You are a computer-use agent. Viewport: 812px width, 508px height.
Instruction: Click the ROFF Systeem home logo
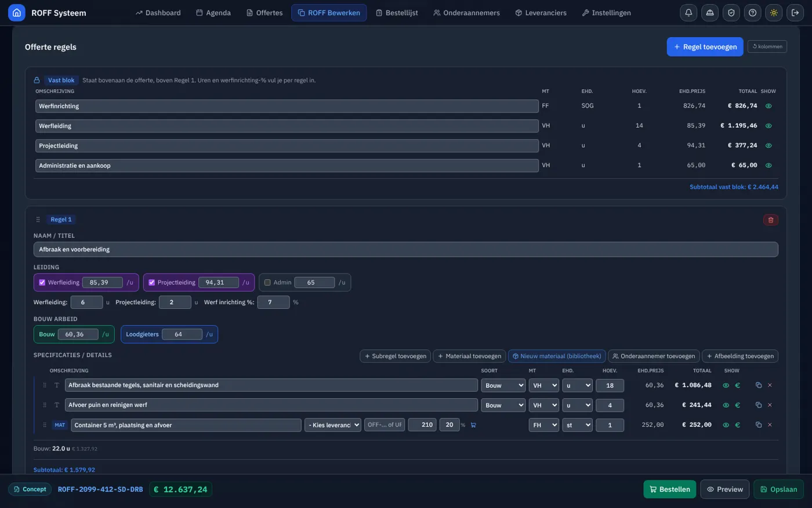[17, 13]
